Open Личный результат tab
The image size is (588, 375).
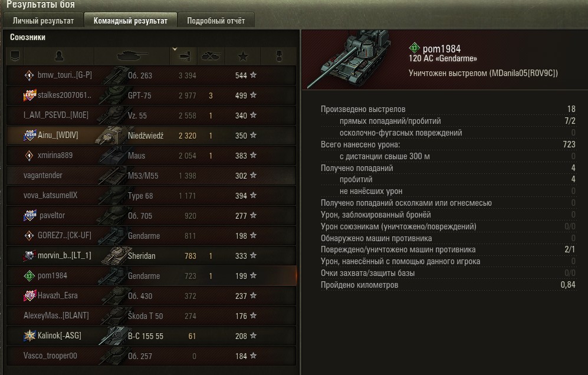[x=43, y=21]
